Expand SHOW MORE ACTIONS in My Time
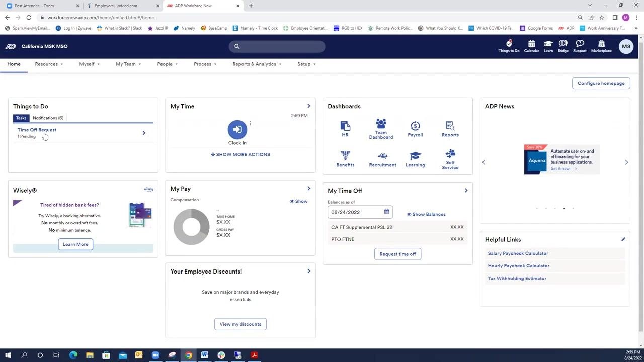Image resolution: width=644 pixels, height=362 pixels. 240,154
